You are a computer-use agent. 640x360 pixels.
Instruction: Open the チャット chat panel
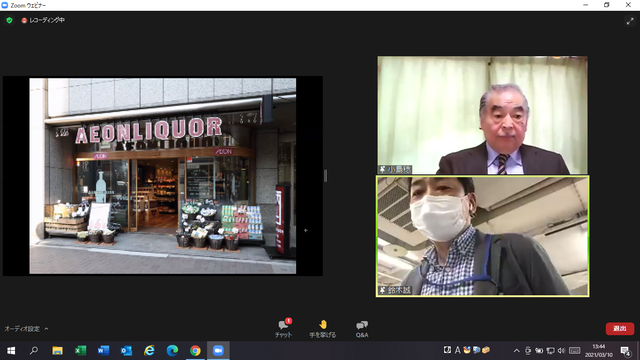click(283, 328)
